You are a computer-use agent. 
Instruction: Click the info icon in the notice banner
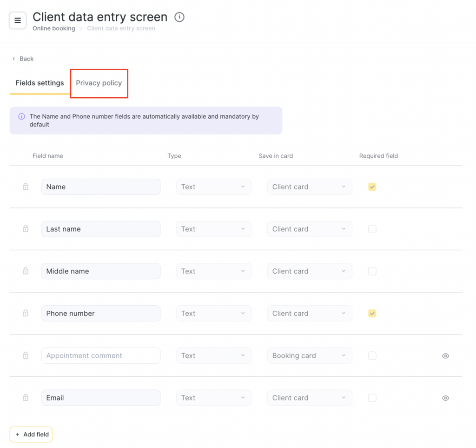click(21, 117)
